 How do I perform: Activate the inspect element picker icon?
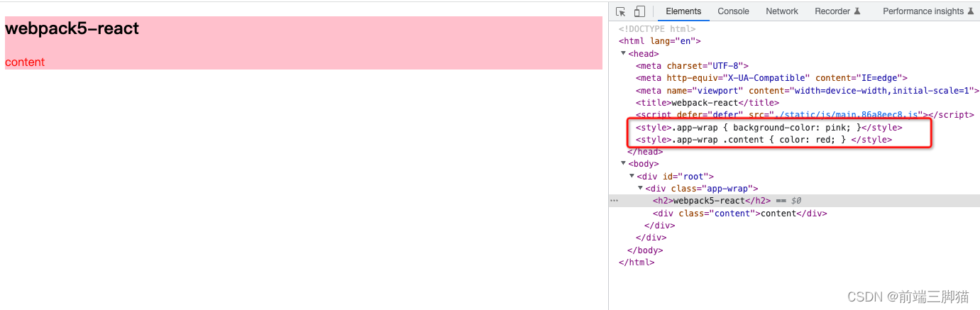(621, 11)
